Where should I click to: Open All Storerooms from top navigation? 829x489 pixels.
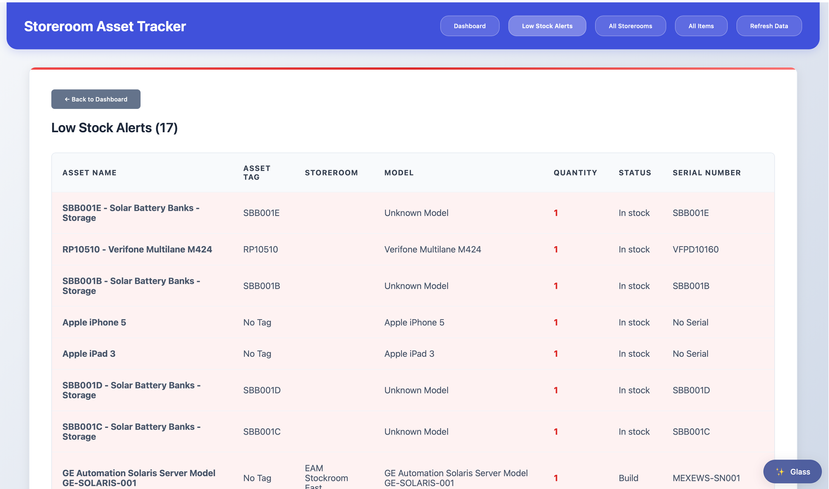pos(630,26)
